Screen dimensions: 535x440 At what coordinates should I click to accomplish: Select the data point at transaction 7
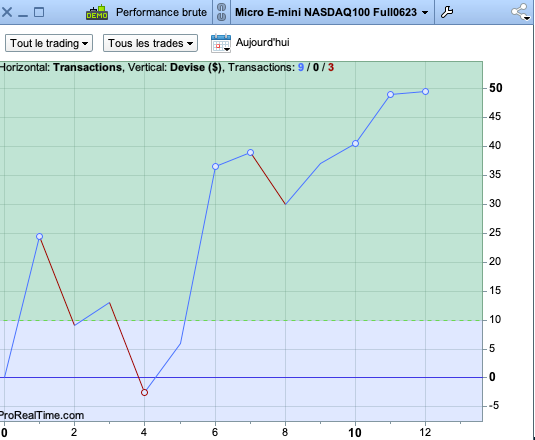click(x=250, y=152)
